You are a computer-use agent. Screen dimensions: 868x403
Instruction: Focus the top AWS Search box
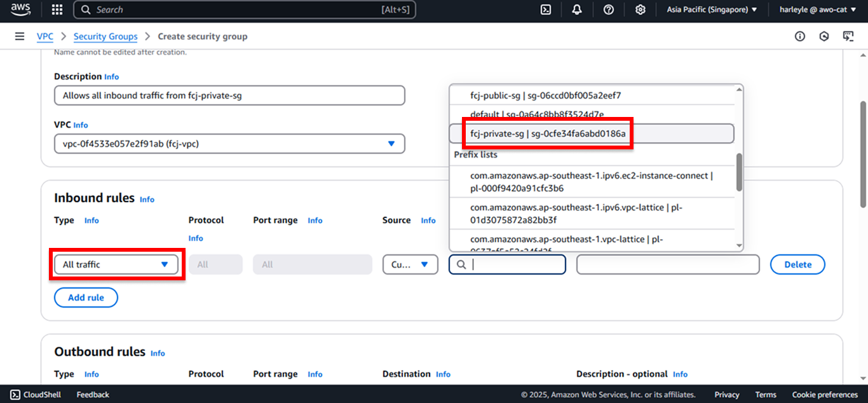[x=245, y=10]
